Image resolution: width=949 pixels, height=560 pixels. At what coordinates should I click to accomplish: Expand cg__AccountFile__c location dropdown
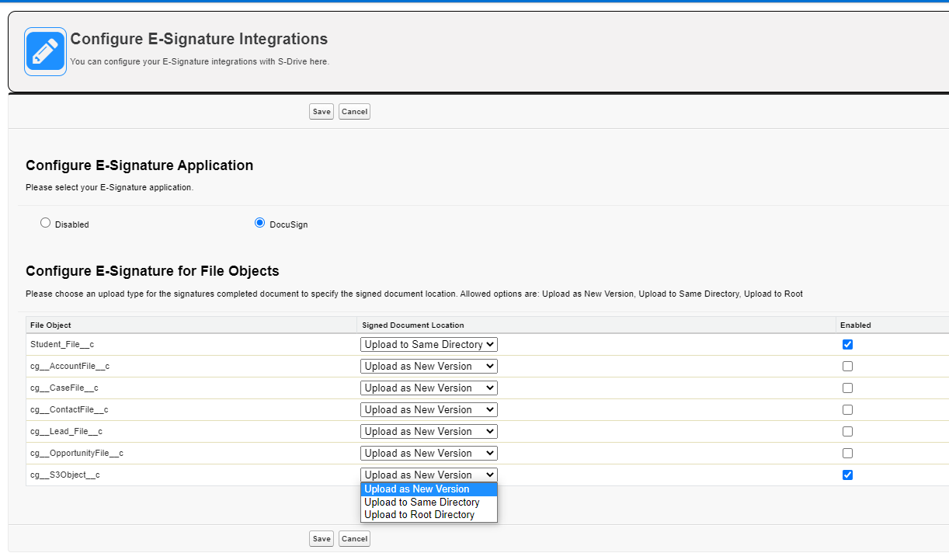(x=429, y=366)
